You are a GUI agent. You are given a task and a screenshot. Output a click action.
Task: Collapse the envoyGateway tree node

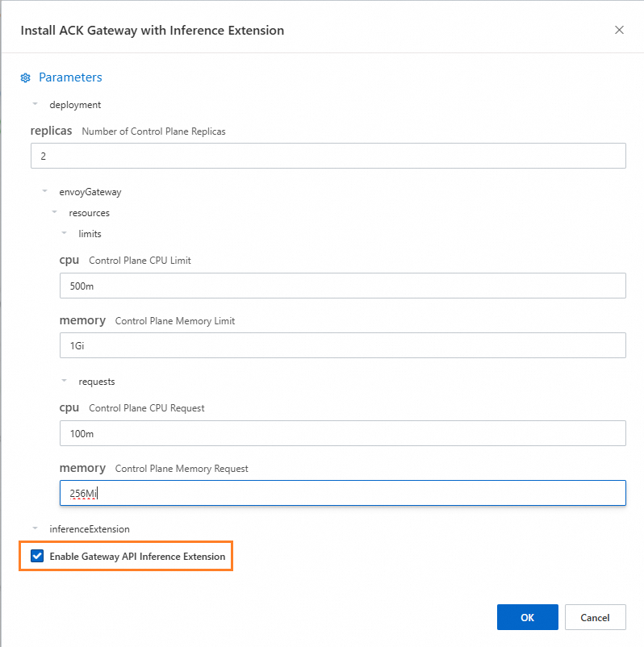(x=45, y=192)
